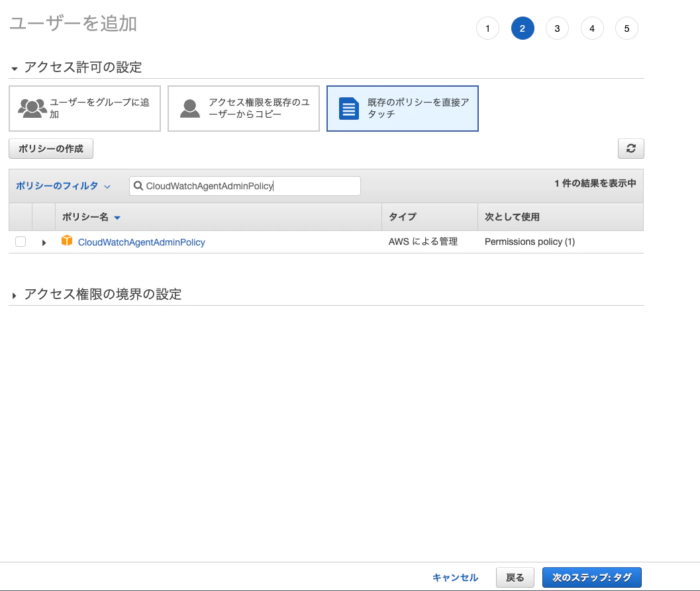The width and height of the screenshot is (700, 591).
Task: Click the 戻る button
Action: [x=515, y=578]
